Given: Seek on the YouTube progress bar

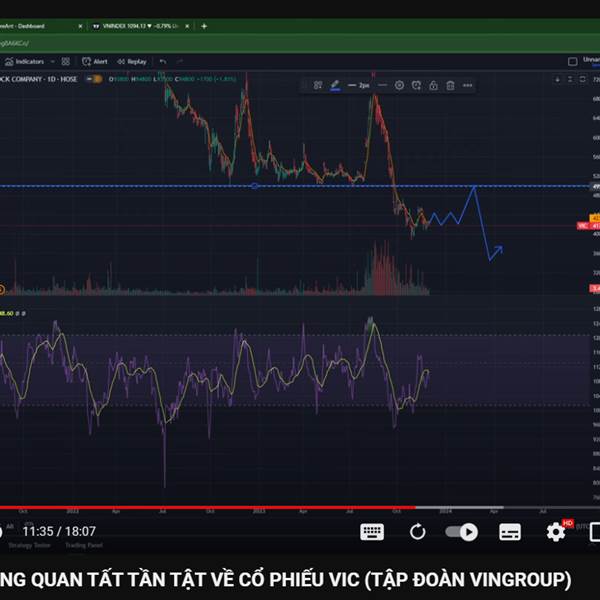Looking at the screenshot, I should (x=300, y=507).
